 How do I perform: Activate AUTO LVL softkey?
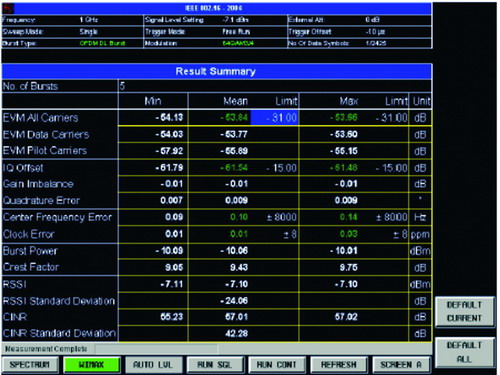pyautogui.click(x=153, y=365)
